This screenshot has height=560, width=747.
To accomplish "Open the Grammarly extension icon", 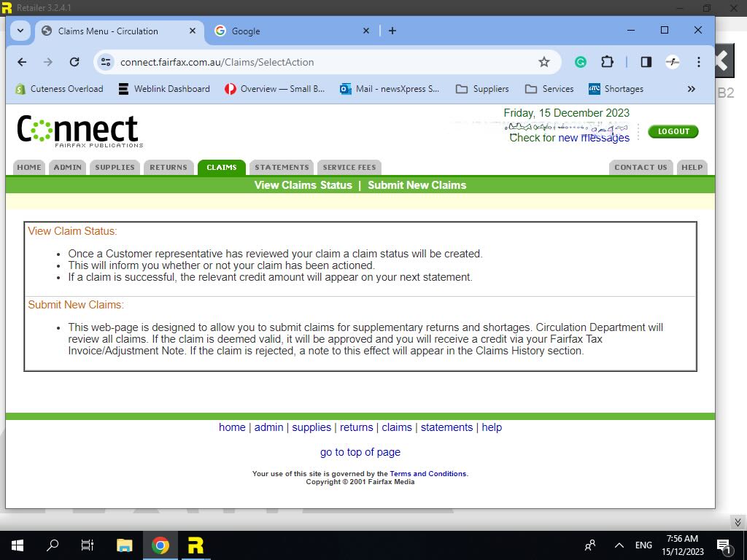I will coord(581,62).
